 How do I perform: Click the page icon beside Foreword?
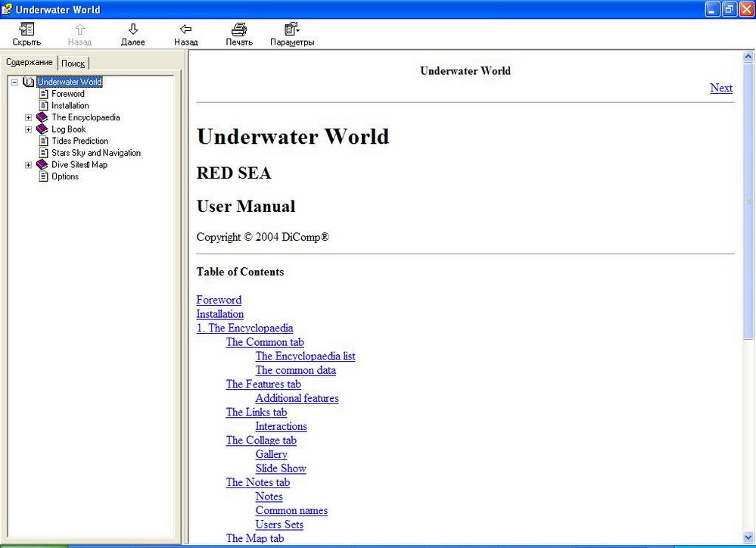click(x=44, y=94)
